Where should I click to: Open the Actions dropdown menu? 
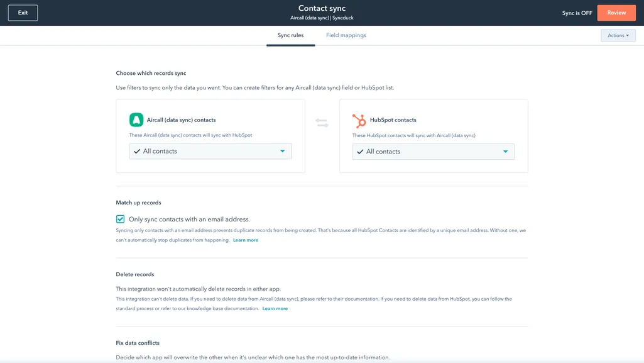click(x=618, y=35)
